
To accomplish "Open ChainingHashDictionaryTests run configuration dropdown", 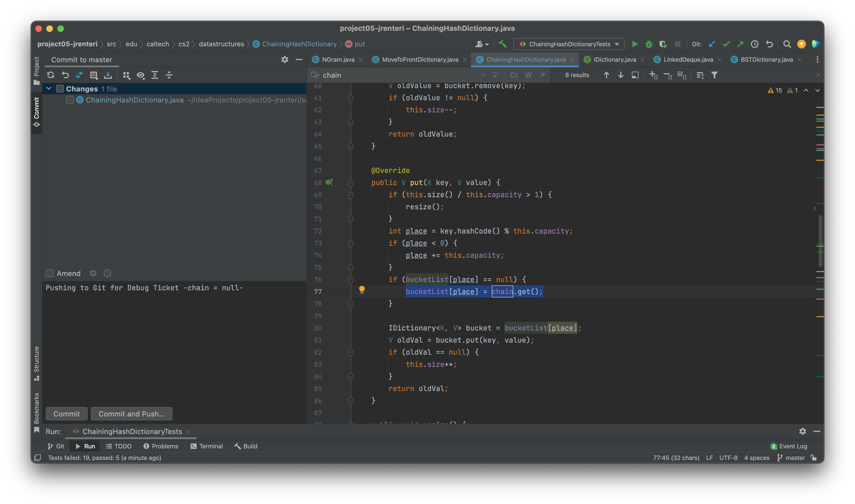I will (569, 44).
